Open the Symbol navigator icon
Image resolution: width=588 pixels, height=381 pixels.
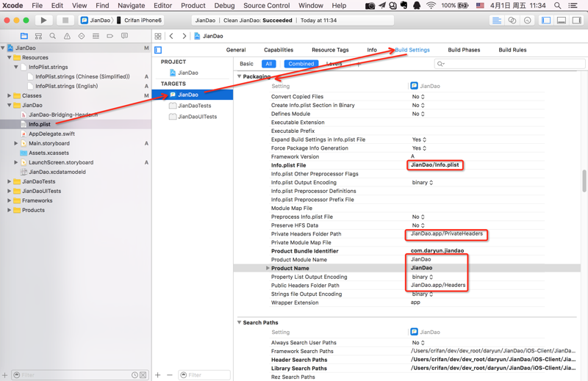pyautogui.click(x=38, y=36)
